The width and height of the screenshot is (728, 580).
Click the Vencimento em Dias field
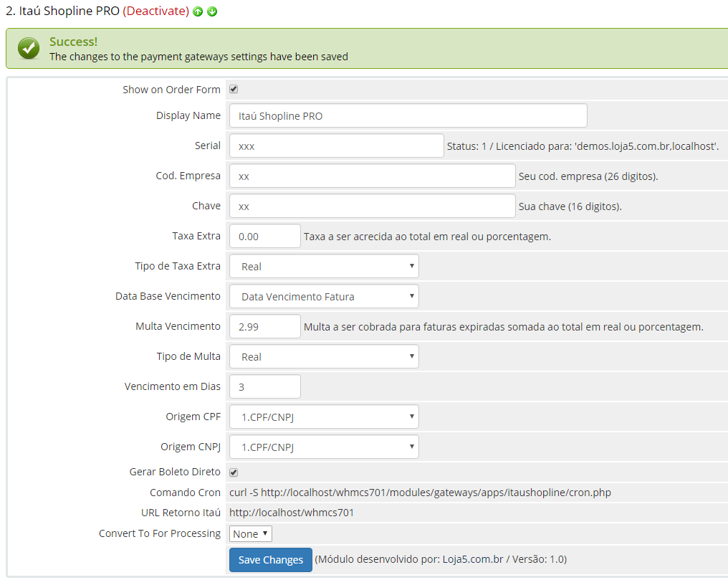click(264, 386)
